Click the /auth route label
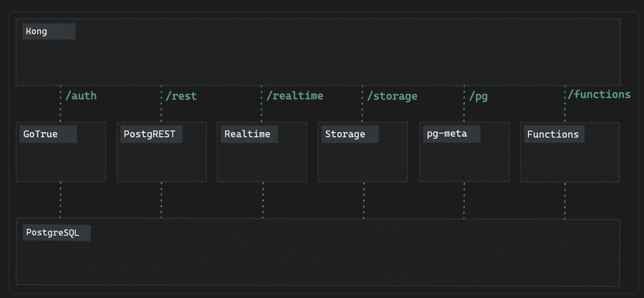 tap(81, 96)
